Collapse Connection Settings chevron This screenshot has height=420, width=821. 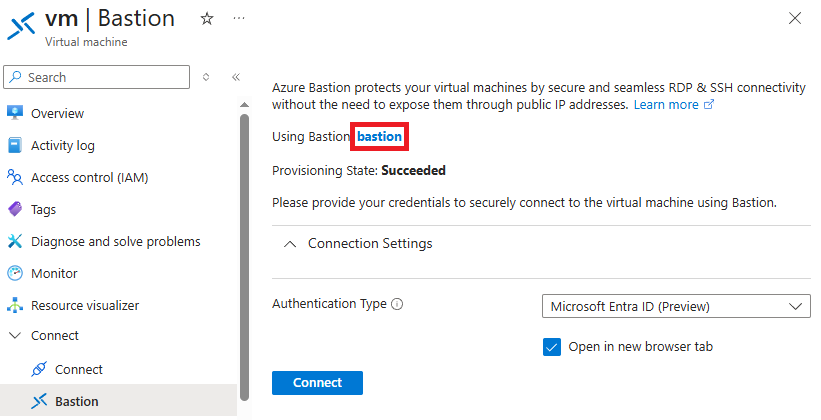290,244
